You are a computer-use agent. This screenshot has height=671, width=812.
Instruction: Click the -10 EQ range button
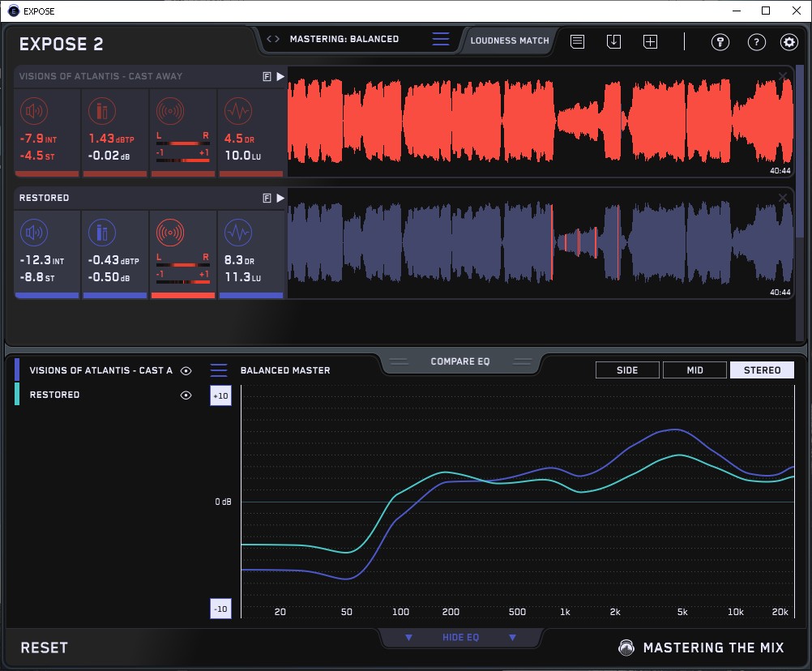click(x=220, y=609)
